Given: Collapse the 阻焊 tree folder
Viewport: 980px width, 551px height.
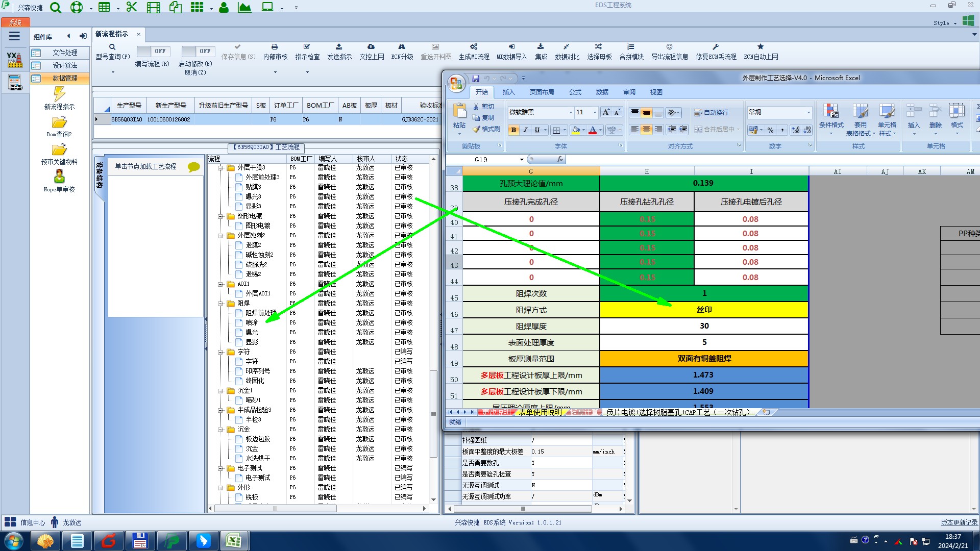Looking at the screenshot, I should [x=221, y=303].
